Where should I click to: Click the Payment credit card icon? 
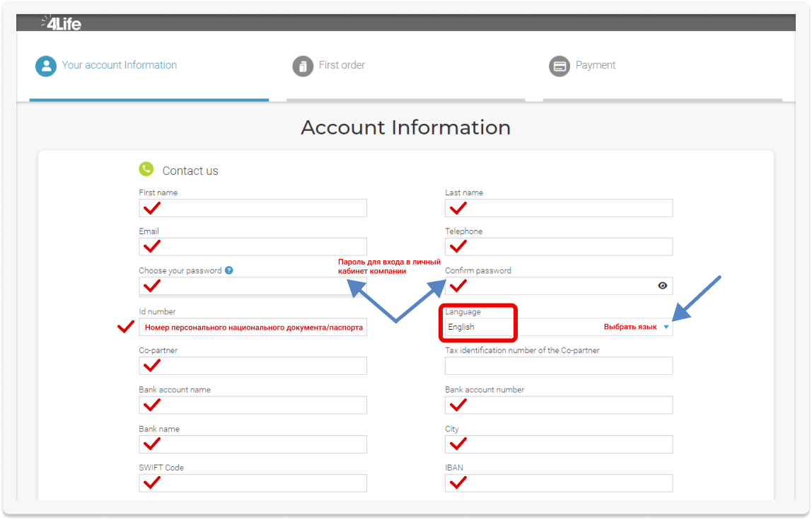(x=559, y=66)
